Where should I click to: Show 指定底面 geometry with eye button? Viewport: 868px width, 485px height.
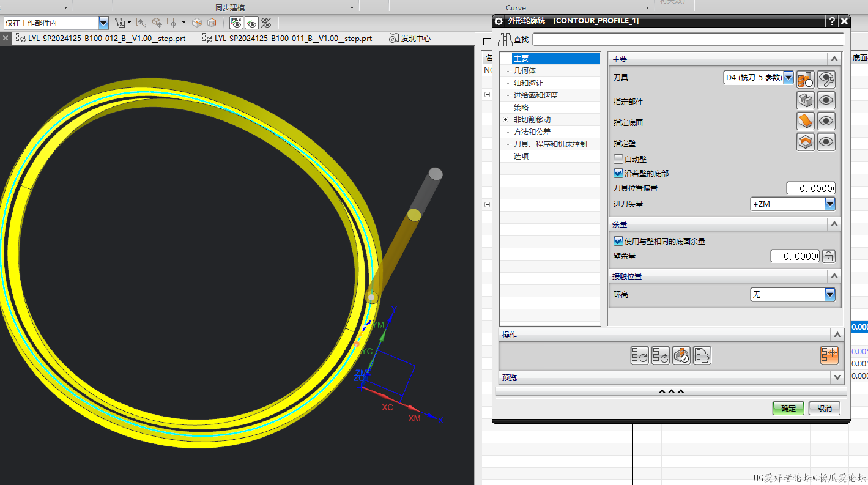pos(826,121)
